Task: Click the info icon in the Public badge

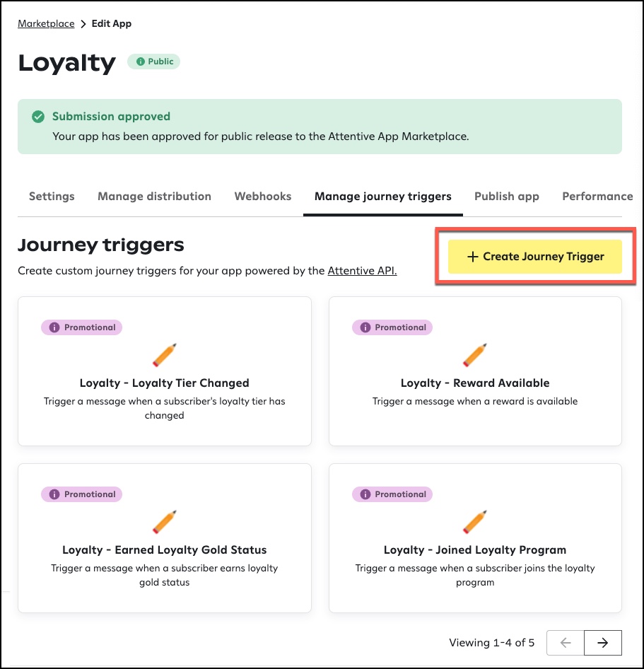Action: pyautogui.click(x=141, y=62)
